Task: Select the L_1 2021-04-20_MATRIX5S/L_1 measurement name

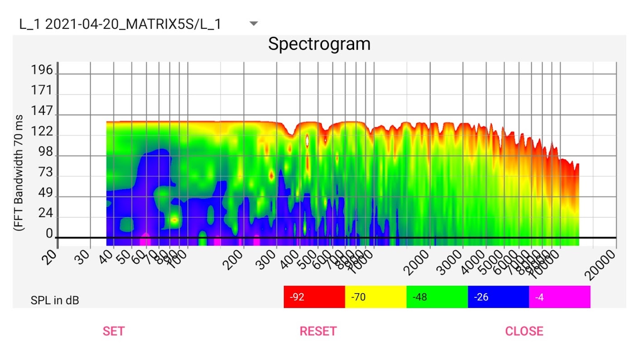Action: click(120, 24)
